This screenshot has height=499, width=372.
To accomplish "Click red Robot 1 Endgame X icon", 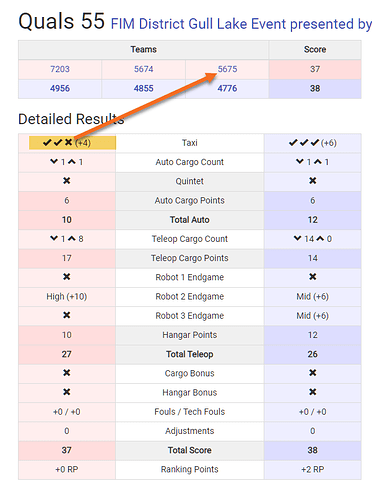I will (67, 277).
